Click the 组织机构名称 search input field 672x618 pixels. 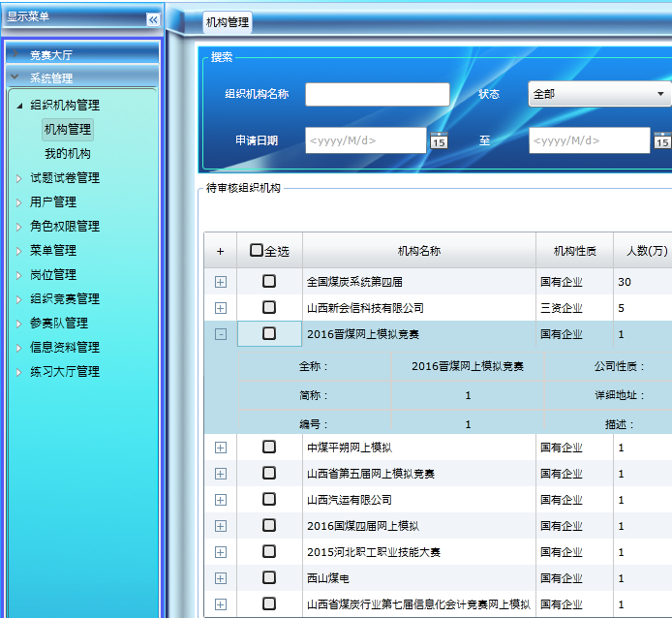pyautogui.click(x=377, y=94)
